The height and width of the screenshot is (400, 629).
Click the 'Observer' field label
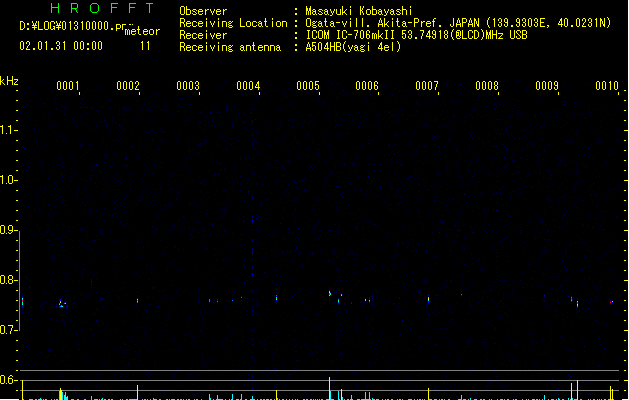[203, 11]
